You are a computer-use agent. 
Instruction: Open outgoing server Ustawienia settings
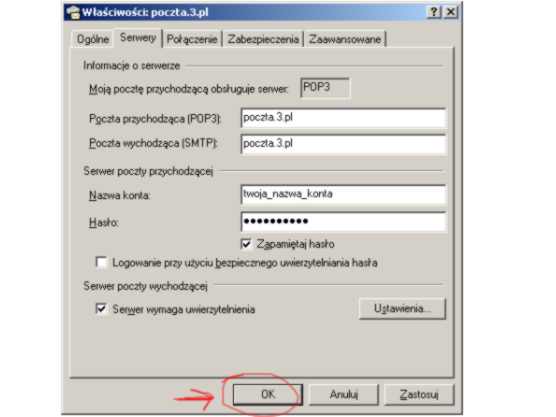tap(402, 308)
